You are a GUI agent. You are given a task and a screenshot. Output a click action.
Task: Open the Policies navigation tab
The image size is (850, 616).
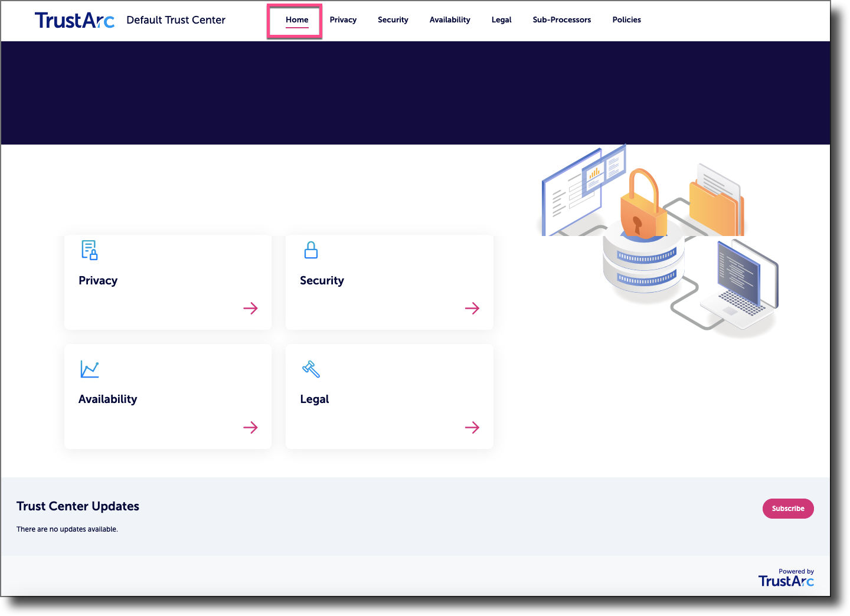(627, 20)
